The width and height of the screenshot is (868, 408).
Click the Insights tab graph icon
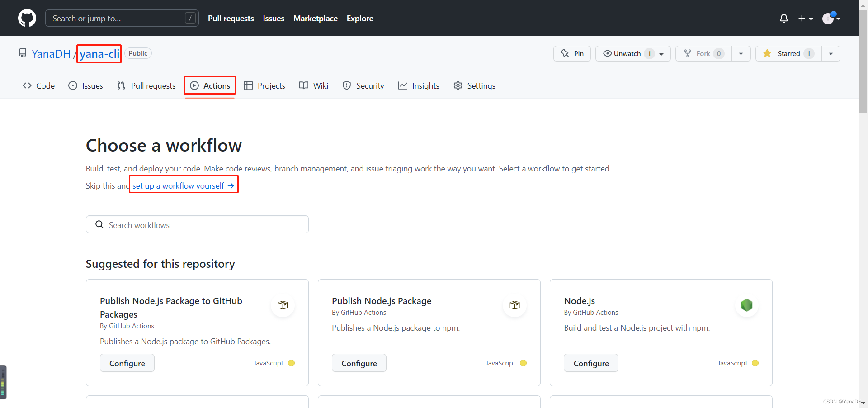click(x=403, y=85)
